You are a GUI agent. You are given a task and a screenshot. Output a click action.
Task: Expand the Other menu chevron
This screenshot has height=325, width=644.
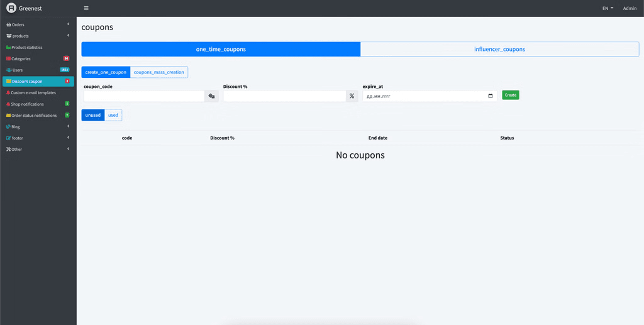coord(68,149)
